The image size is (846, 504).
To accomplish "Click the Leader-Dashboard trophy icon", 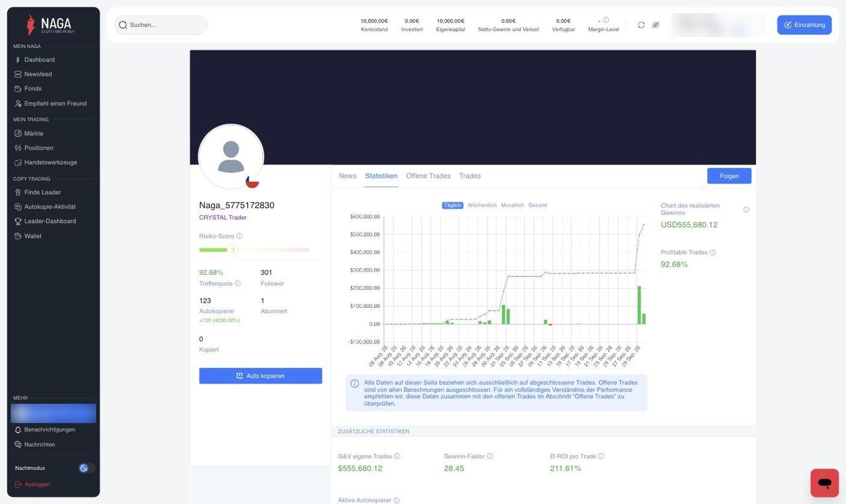I will 18,221.
